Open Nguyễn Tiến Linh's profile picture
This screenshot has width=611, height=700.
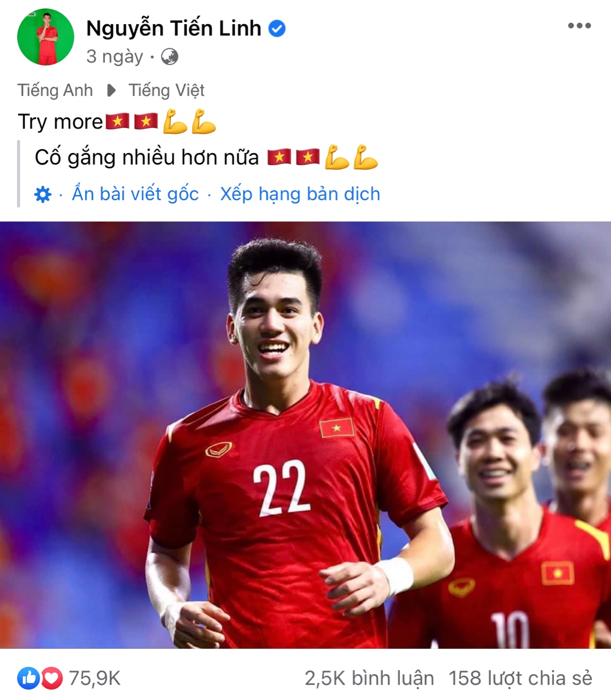pos(46,37)
